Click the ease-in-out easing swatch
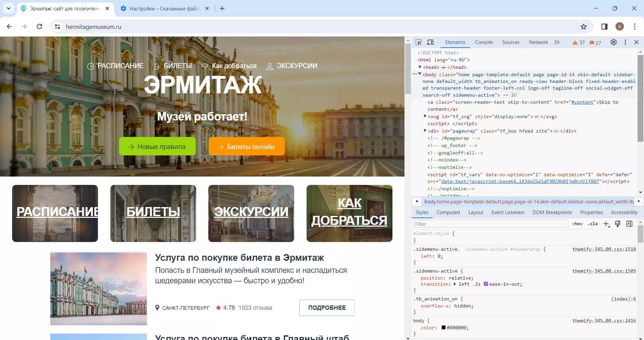Screen dimensions: 644x340 point(486,284)
